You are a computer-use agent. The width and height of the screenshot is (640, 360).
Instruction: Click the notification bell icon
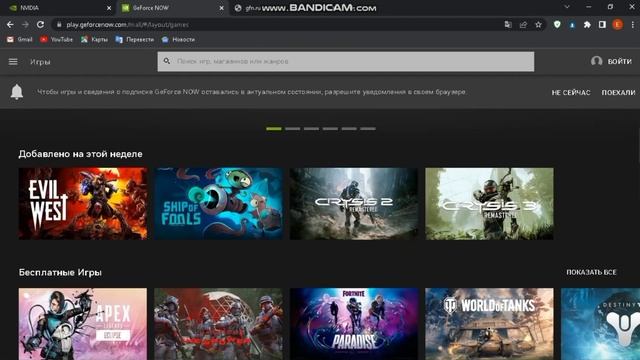(17, 92)
